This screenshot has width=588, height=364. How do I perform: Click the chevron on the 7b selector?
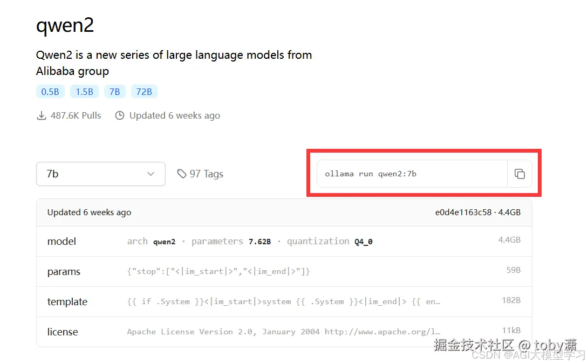[151, 174]
